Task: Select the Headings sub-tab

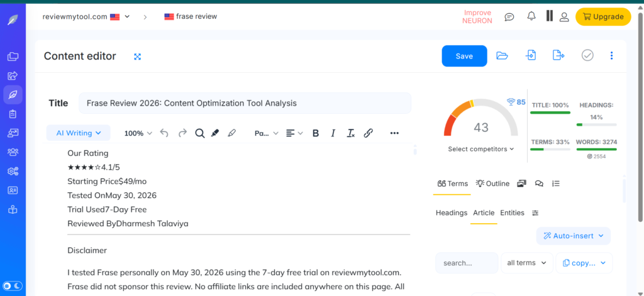Action: (x=452, y=212)
